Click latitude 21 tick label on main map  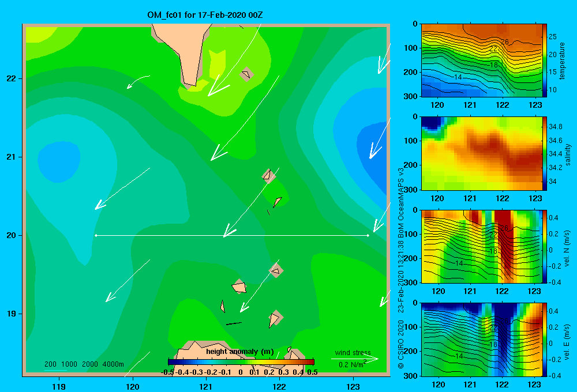(12, 157)
